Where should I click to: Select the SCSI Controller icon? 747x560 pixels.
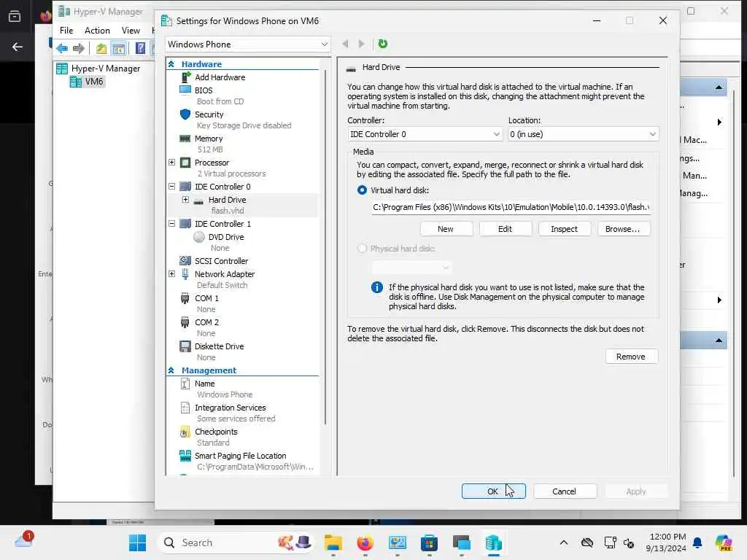click(185, 261)
